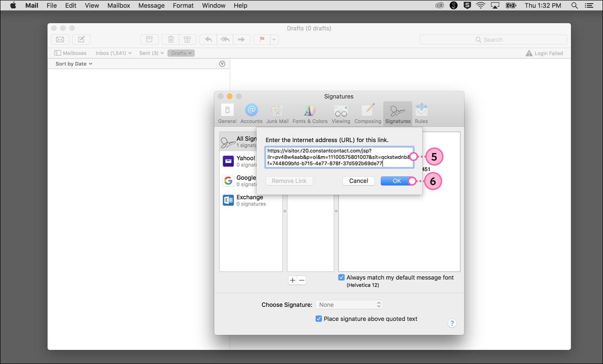Screen dimensions: 603x364
Task: Toggle Always match my default message font
Action: tap(341, 277)
